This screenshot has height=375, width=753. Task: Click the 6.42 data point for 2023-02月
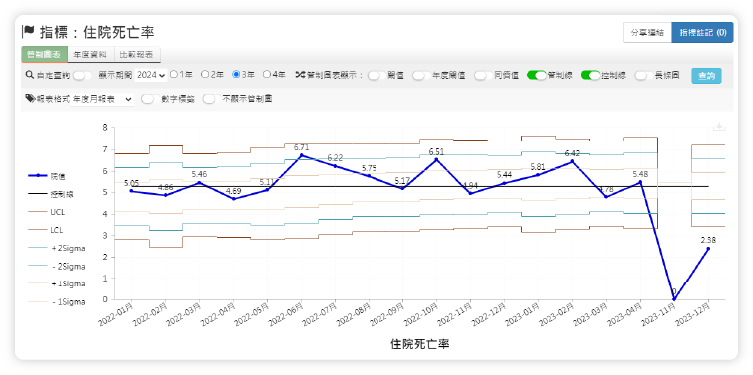coord(571,161)
